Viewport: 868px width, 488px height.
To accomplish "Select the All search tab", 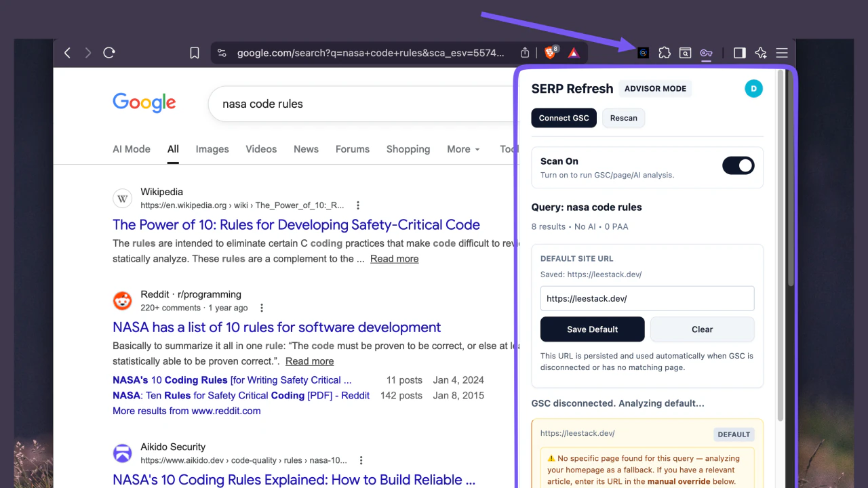I will [x=173, y=149].
